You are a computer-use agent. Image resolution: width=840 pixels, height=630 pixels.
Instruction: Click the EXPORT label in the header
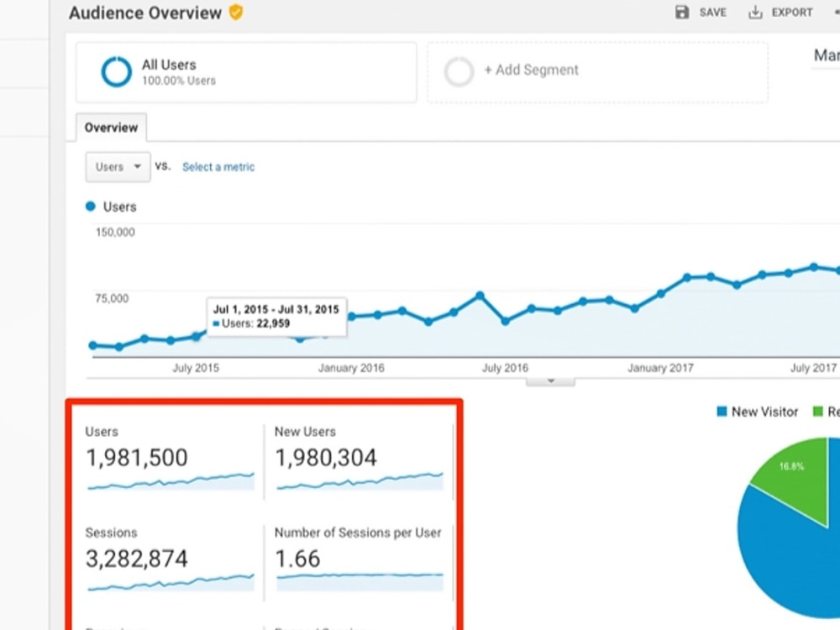[x=792, y=13]
